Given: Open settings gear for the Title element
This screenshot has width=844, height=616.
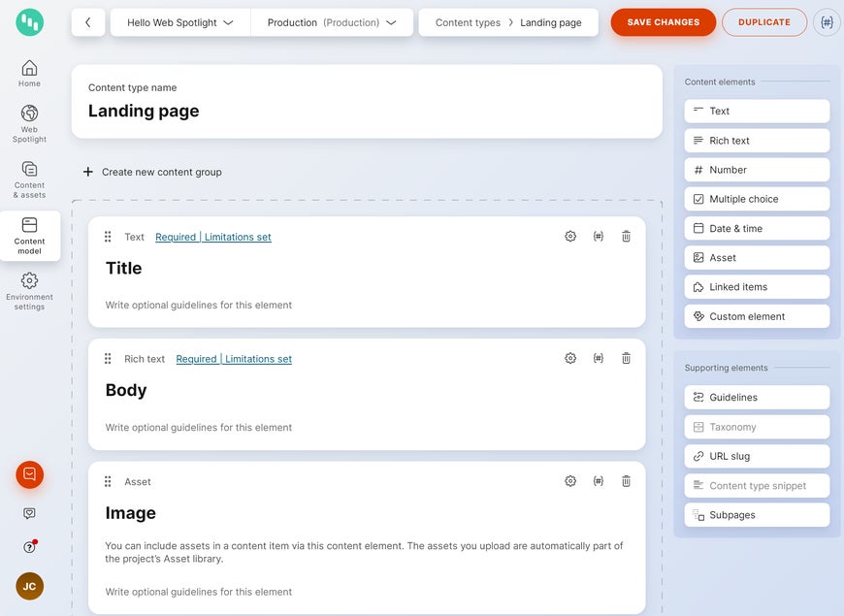Looking at the screenshot, I should point(570,236).
